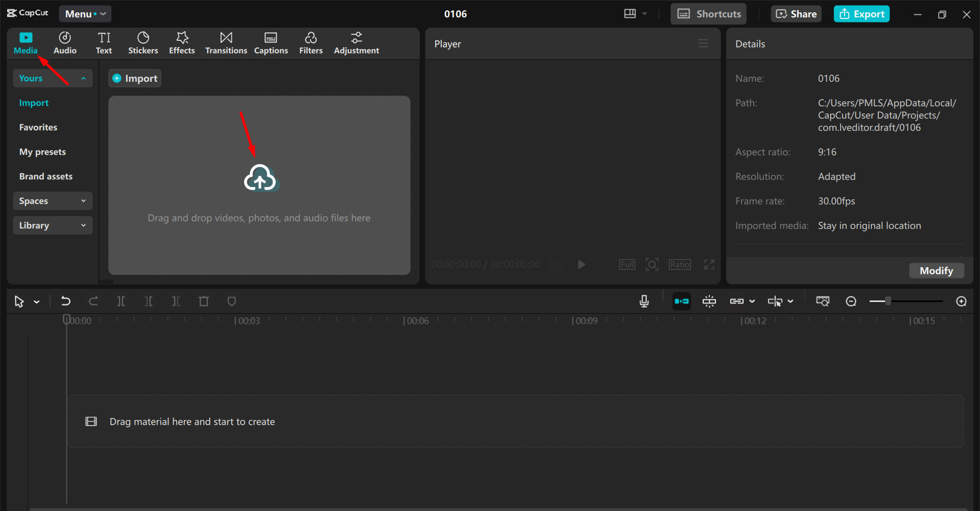Click the cloud upload icon
This screenshot has width=980, height=511.
[x=260, y=178]
